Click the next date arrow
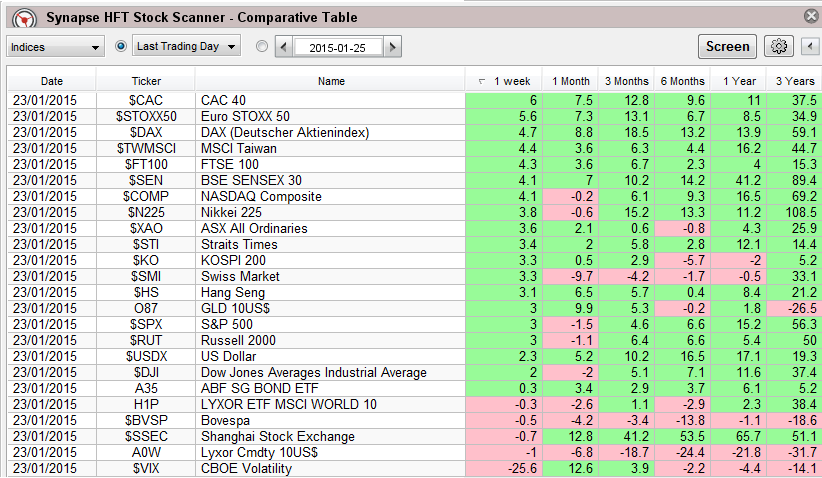 click(392, 47)
